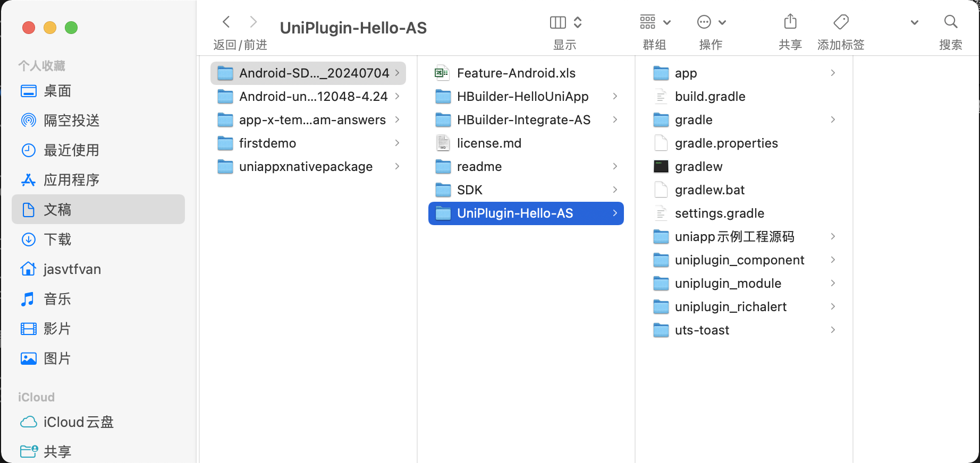Select gradlew executable file
Viewport: 980px width, 463px height.
744,167
